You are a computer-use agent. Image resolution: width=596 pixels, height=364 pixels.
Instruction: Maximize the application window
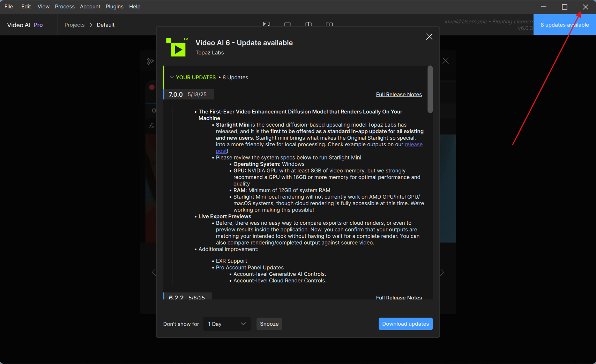click(565, 7)
